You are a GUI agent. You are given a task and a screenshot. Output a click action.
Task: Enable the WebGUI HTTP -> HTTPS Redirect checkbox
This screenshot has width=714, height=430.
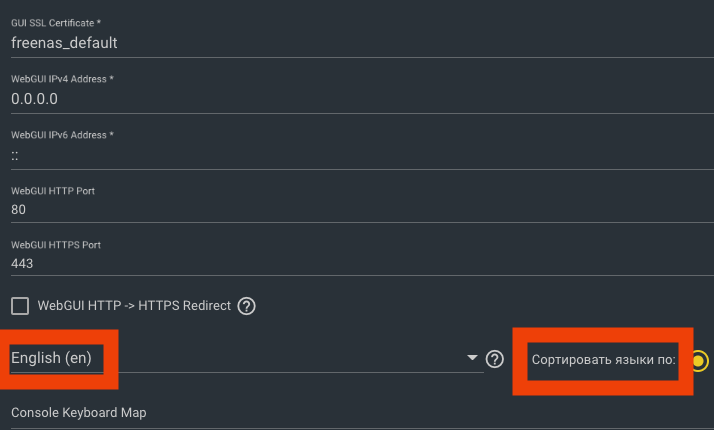(20, 306)
